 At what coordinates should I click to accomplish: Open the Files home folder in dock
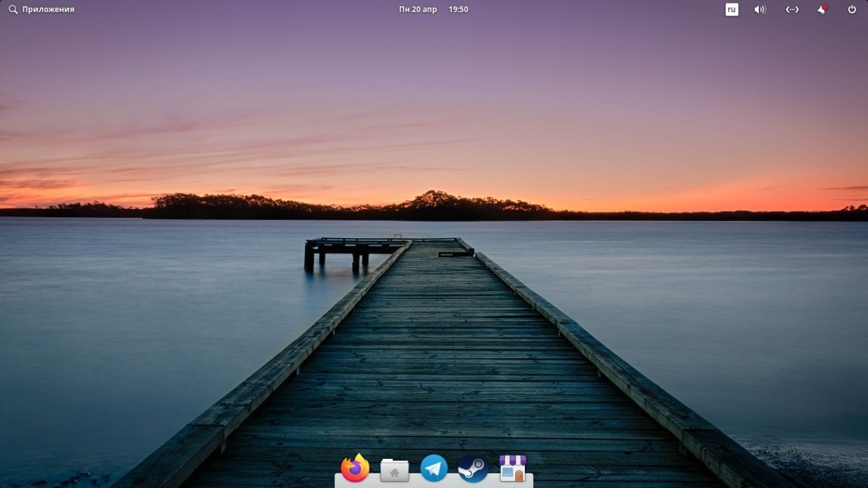pyautogui.click(x=395, y=470)
